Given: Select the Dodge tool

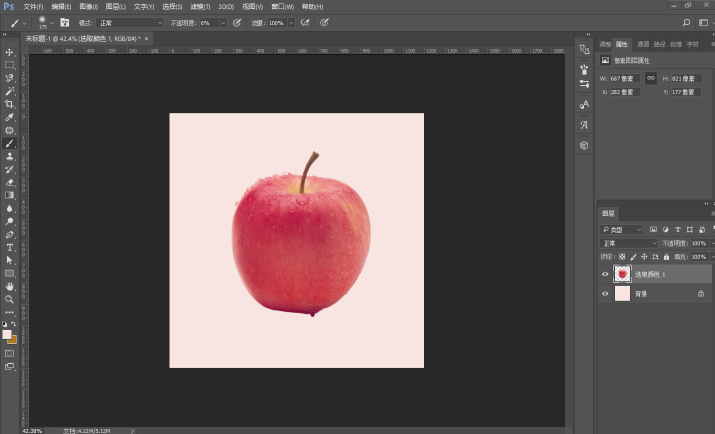Looking at the screenshot, I should click(9, 222).
